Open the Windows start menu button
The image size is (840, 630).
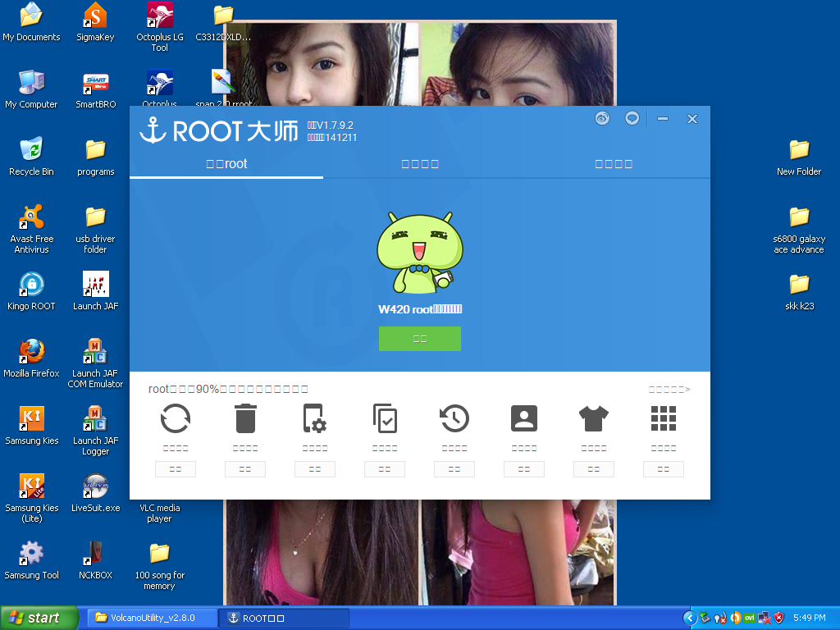[39, 618]
